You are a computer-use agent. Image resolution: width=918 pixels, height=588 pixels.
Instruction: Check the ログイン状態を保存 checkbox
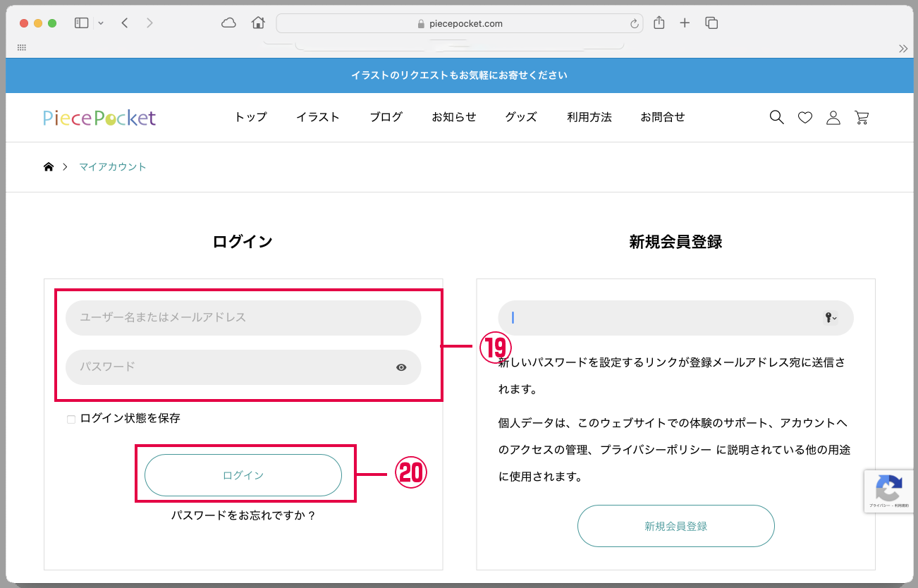(x=71, y=419)
